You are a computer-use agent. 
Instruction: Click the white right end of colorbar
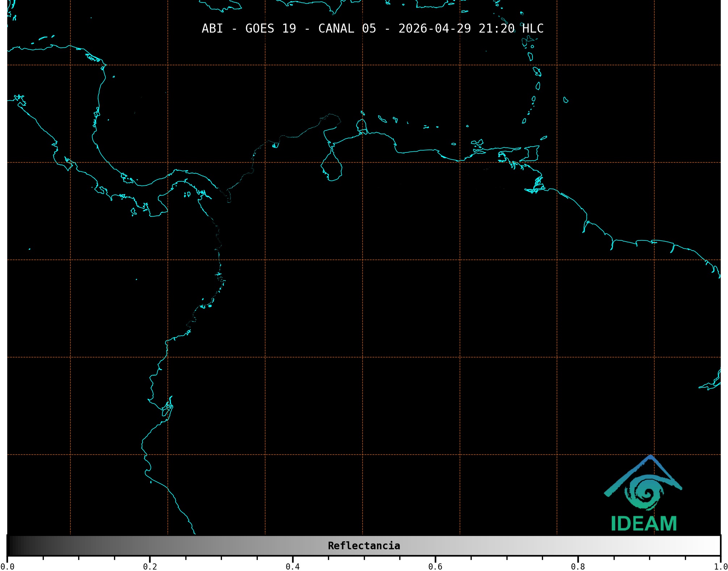click(x=715, y=546)
